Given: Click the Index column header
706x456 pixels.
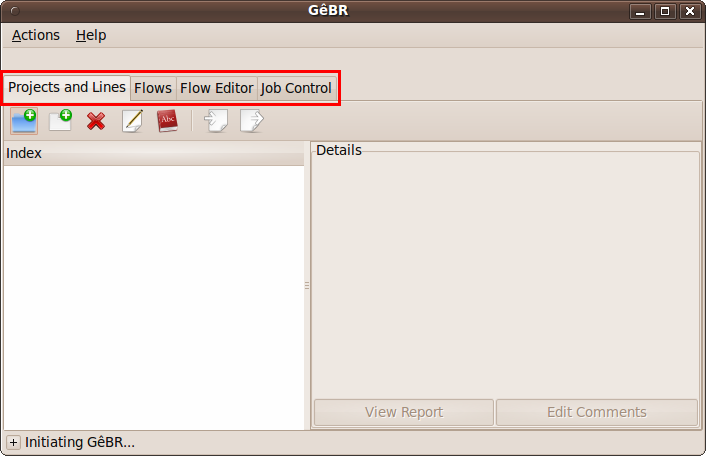Looking at the screenshot, I should tap(154, 153).
